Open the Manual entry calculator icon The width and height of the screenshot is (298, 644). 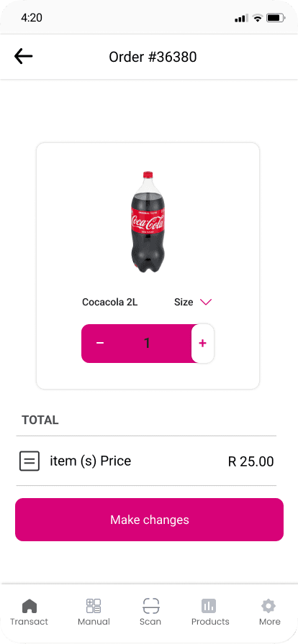point(94,605)
